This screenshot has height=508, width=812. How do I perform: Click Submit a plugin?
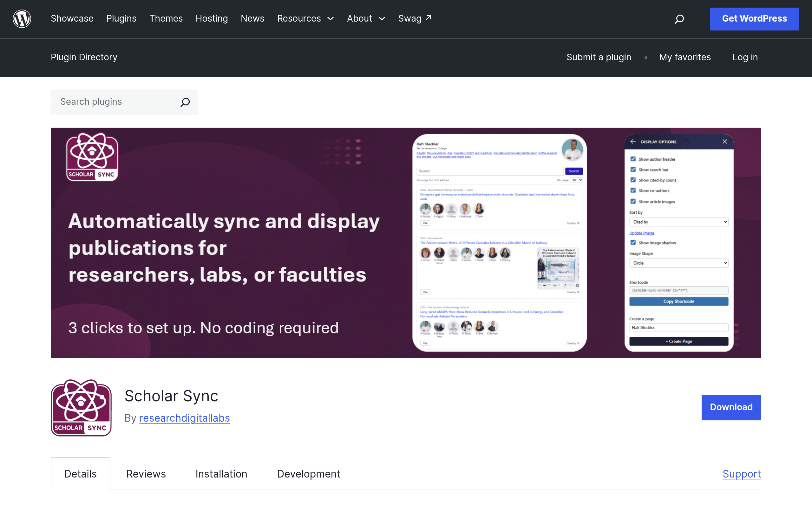click(599, 57)
